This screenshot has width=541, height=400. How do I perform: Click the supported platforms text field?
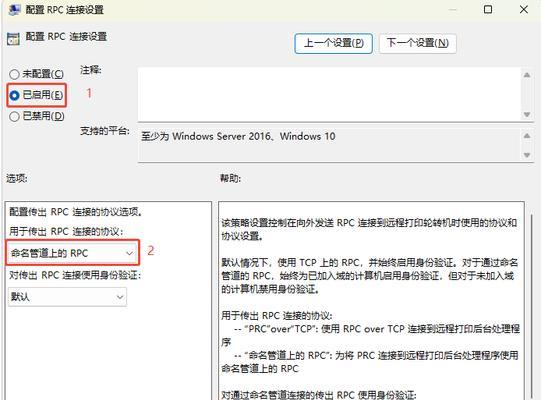(x=329, y=145)
